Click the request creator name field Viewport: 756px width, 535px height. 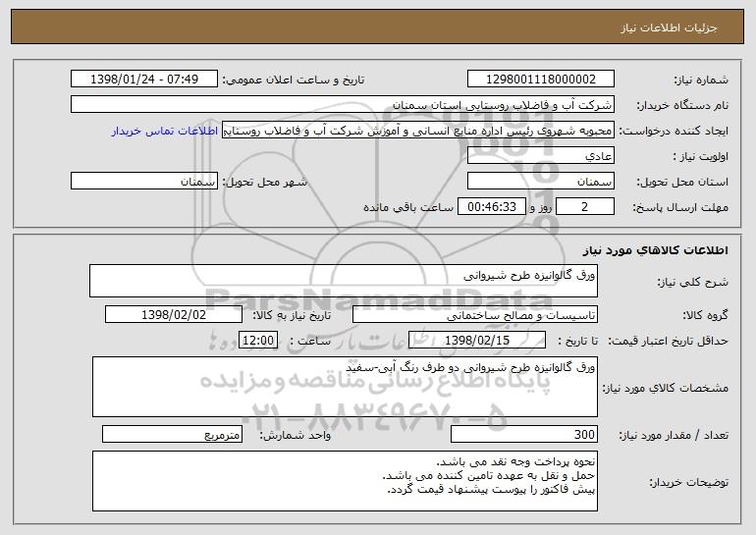[418, 131]
